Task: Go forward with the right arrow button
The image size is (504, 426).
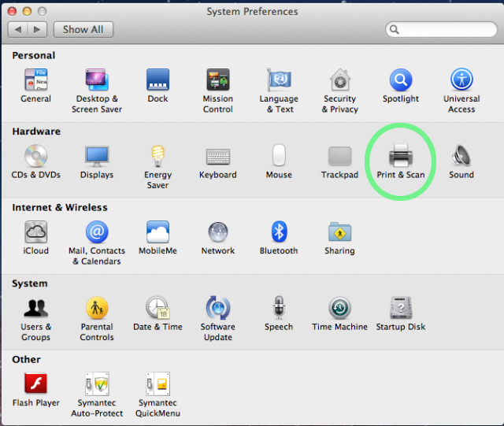Action: [x=37, y=30]
